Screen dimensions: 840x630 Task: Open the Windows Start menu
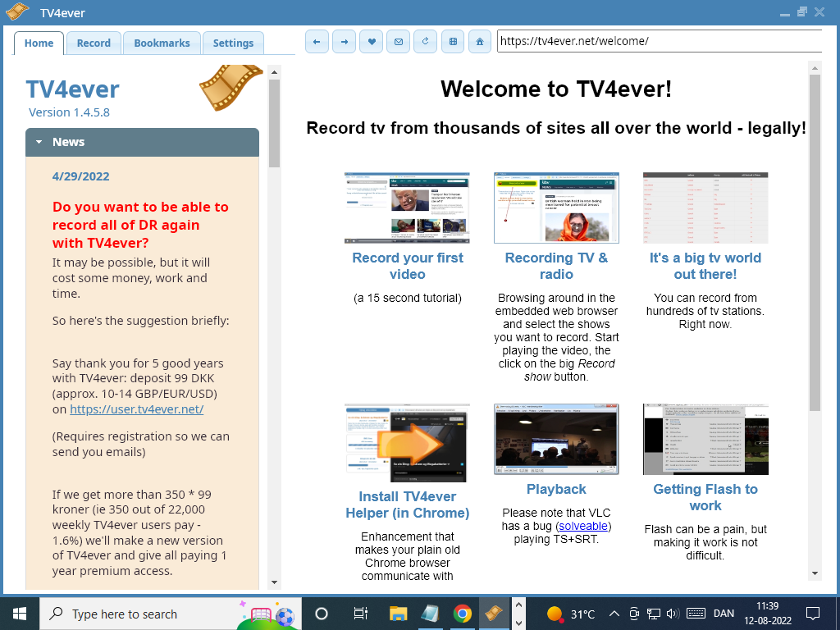click(x=20, y=614)
